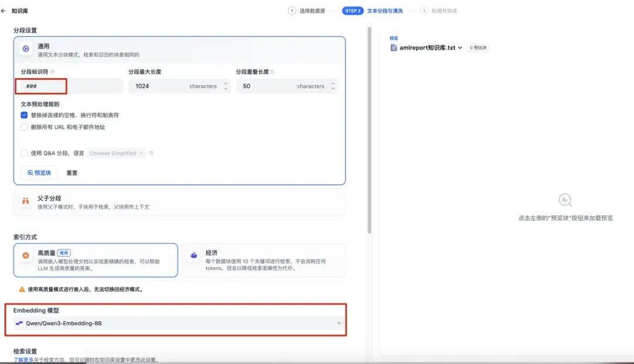Viewport: 634px width, 364px height.
Task: Select the 通用 segmentation mode card
Action: tap(180, 49)
